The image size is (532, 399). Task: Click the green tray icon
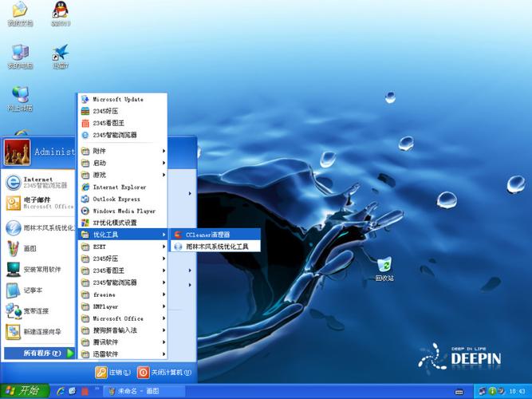click(492, 391)
